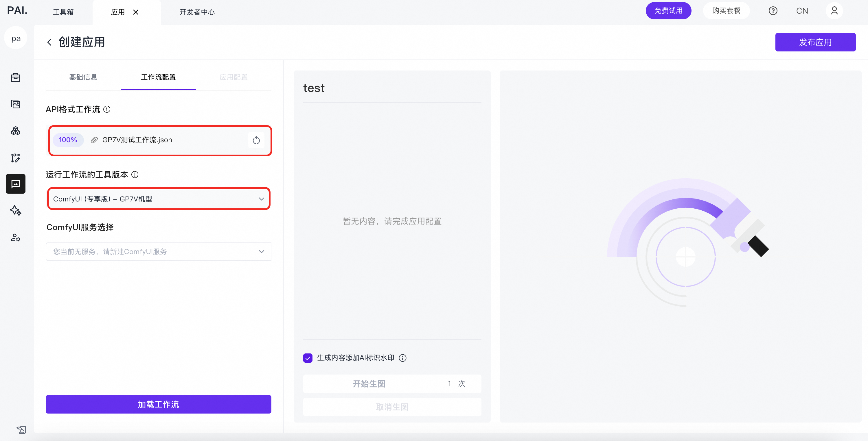Open the user settings sidebar icon

point(16,237)
